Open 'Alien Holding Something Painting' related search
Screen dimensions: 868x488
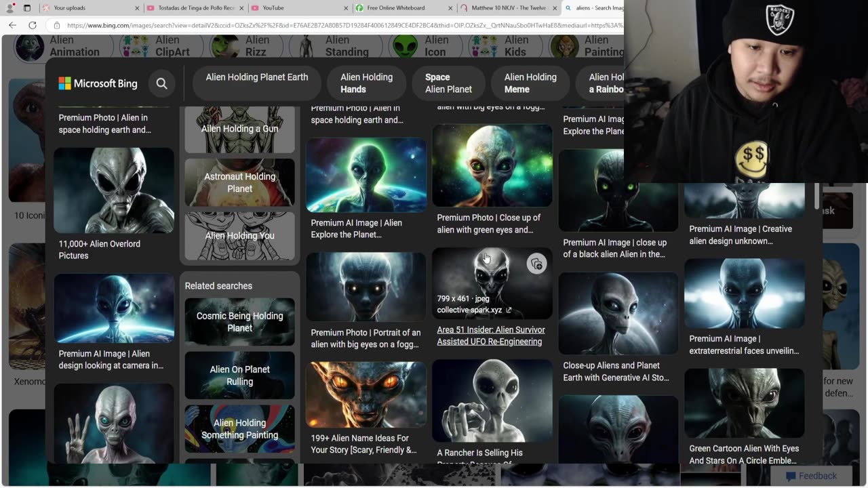tap(239, 429)
